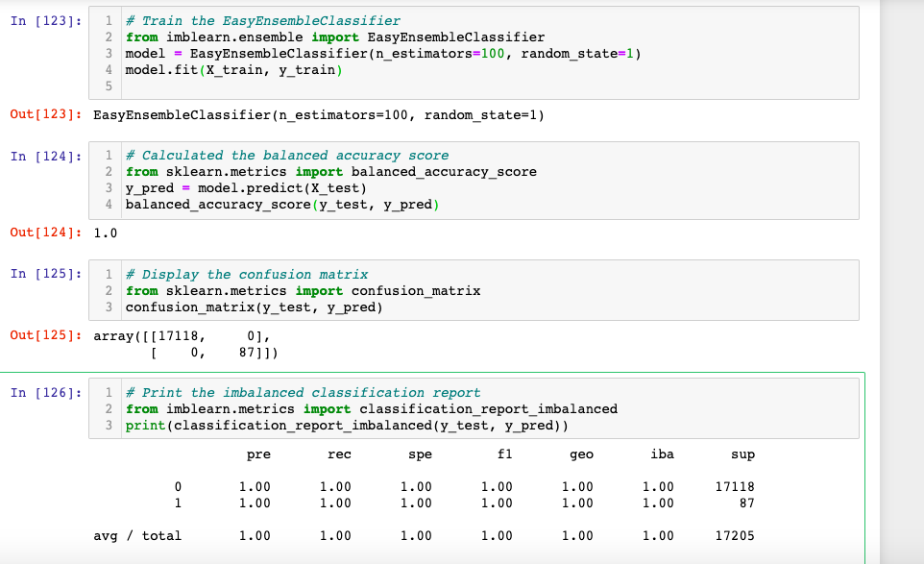Image resolution: width=924 pixels, height=564 pixels.
Task: Click empty line 5 of cell 123
Action: point(489,86)
